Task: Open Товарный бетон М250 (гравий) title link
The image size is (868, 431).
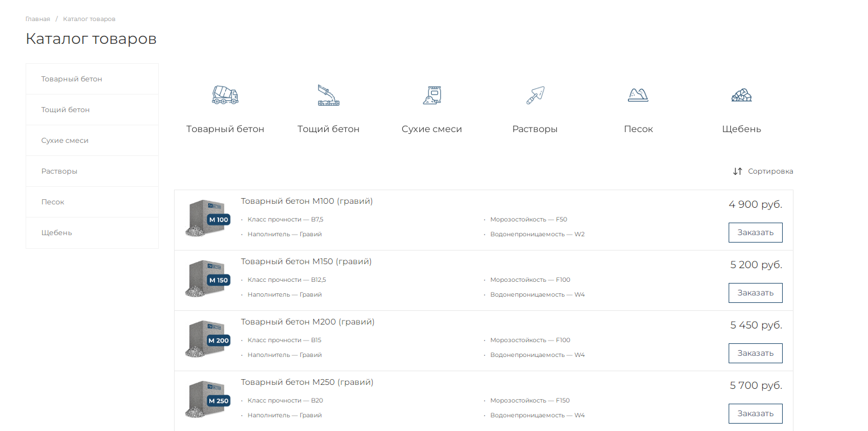Action: coord(307,382)
